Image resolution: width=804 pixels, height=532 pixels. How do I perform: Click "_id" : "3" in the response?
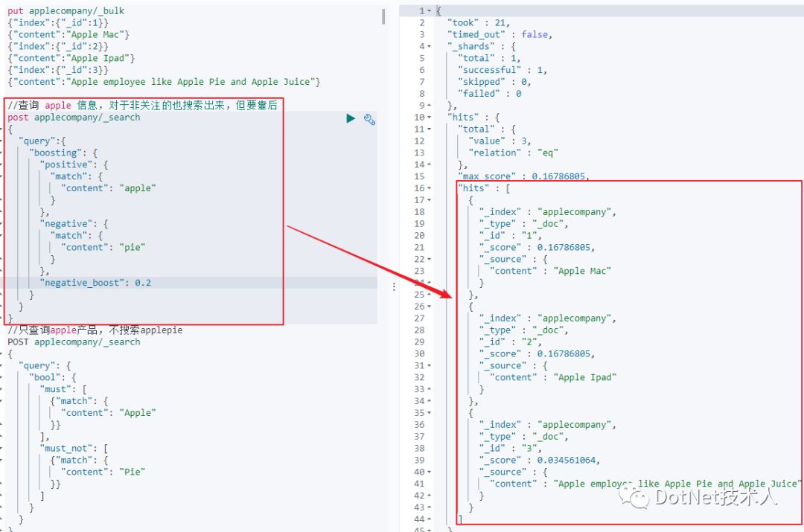click(510, 449)
